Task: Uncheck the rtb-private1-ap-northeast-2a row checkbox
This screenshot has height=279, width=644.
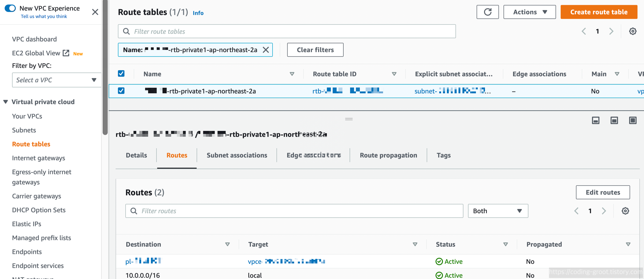Action: (121, 91)
